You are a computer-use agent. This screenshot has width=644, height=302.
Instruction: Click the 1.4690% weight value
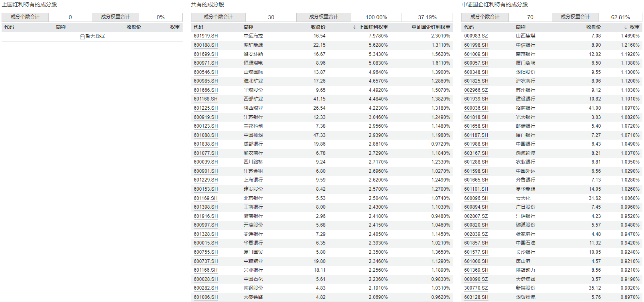coord(630,36)
